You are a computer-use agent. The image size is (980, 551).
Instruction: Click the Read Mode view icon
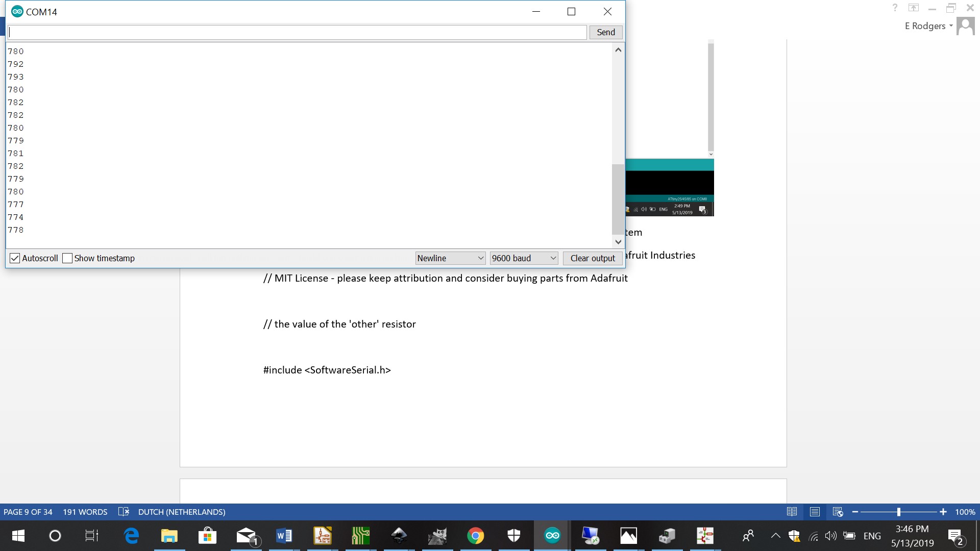(792, 512)
